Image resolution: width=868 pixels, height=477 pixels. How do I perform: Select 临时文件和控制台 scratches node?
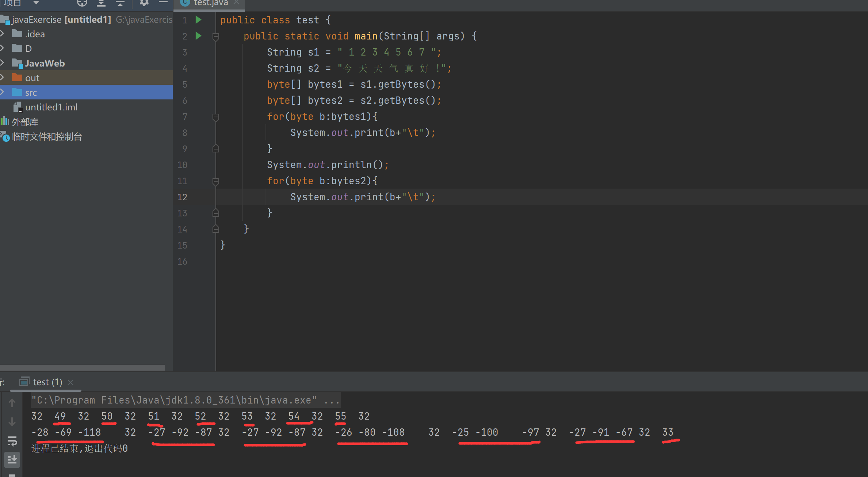(47, 137)
